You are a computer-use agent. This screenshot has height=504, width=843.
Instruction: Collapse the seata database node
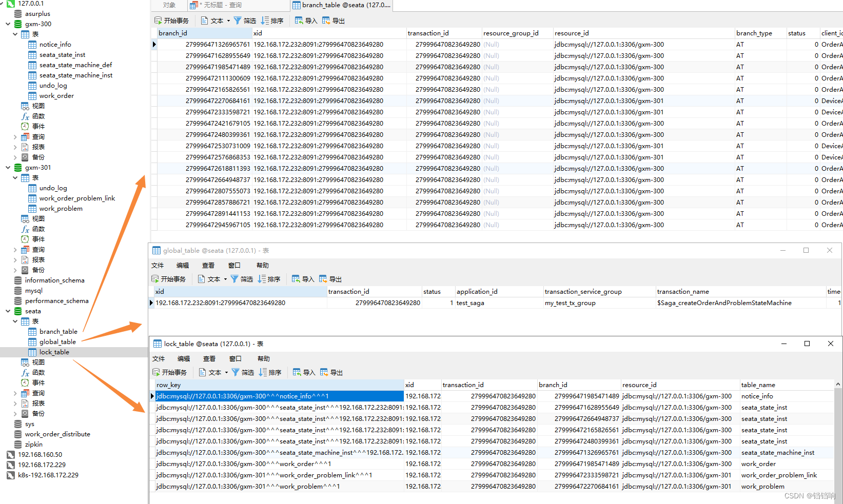click(8, 311)
